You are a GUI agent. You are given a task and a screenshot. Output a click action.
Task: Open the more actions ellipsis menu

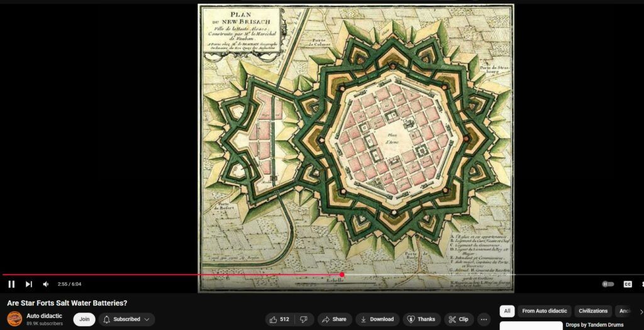click(x=483, y=319)
